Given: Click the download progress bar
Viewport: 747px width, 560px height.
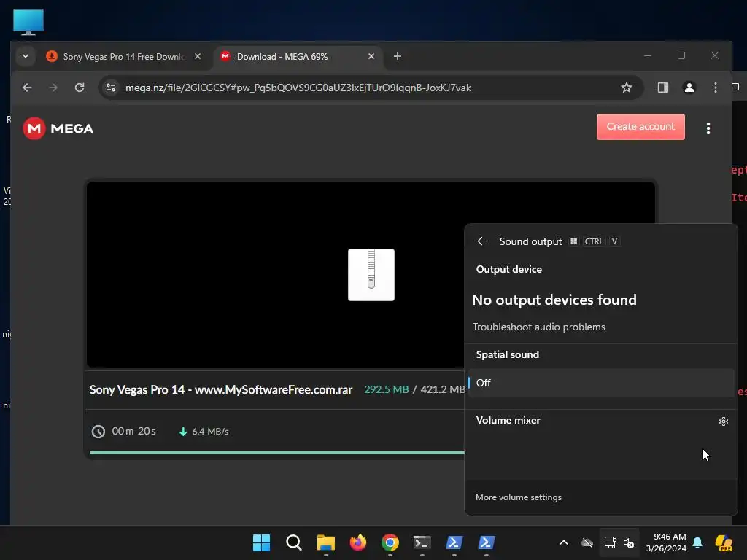Looking at the screenshot, I should pos(276,452).
